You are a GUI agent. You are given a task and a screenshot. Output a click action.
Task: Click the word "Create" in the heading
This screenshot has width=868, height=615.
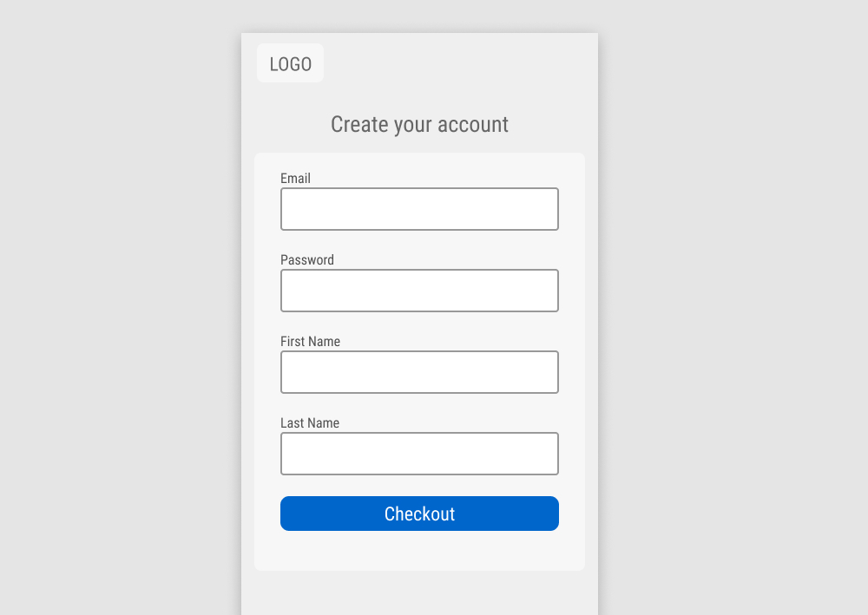359,125
